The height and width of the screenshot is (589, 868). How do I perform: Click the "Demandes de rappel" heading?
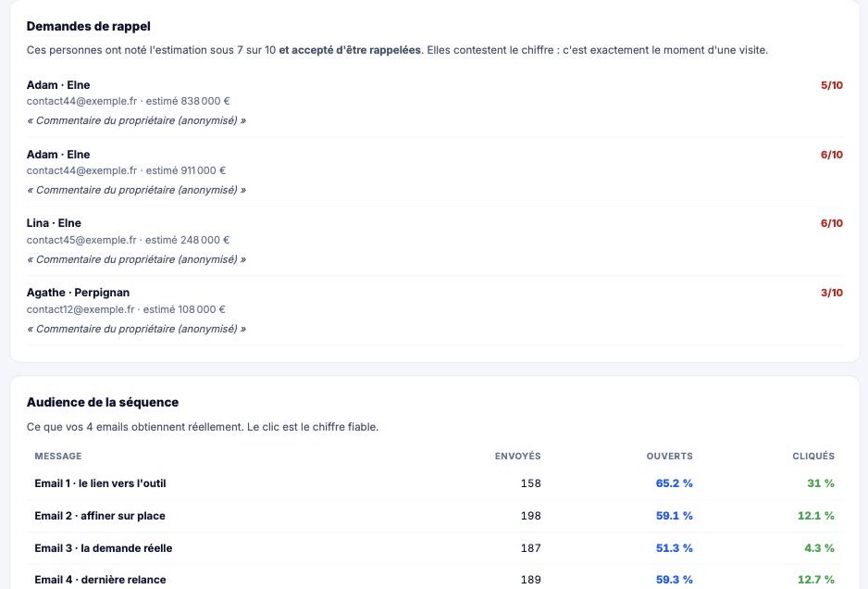[89, 26]
